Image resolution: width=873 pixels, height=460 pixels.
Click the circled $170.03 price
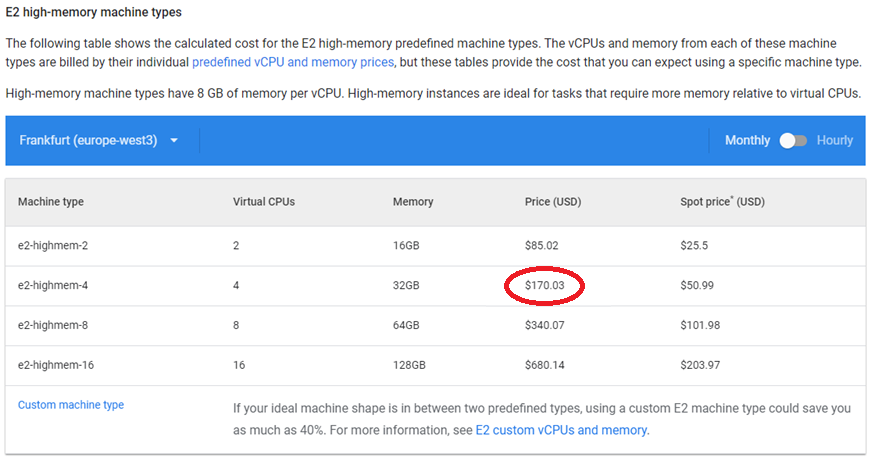pyautogui.click(x=545, y=286)
